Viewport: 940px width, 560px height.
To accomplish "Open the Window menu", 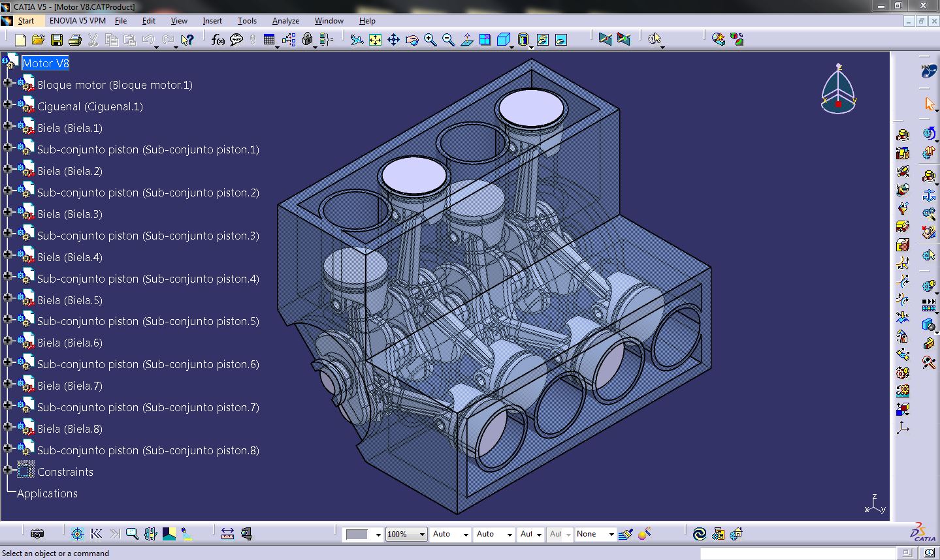I will 329,21.
